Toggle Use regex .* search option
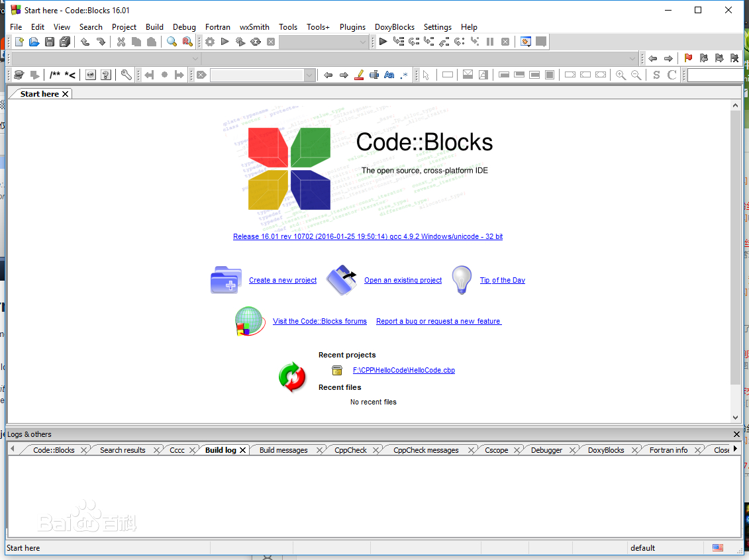 tap(405, 75)
